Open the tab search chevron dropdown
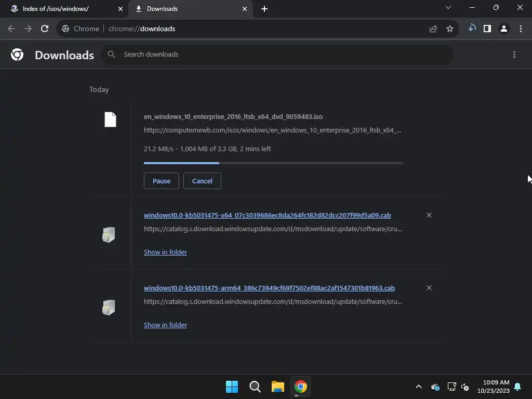The width and height of the screenshot is (532, 399). [x=448, y=7]
